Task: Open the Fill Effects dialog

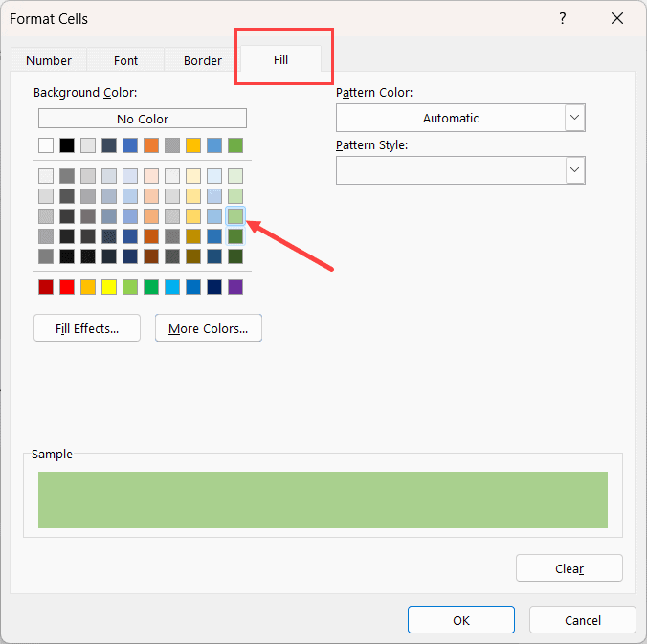Action: pyautogui.click(x=87, y=328)
